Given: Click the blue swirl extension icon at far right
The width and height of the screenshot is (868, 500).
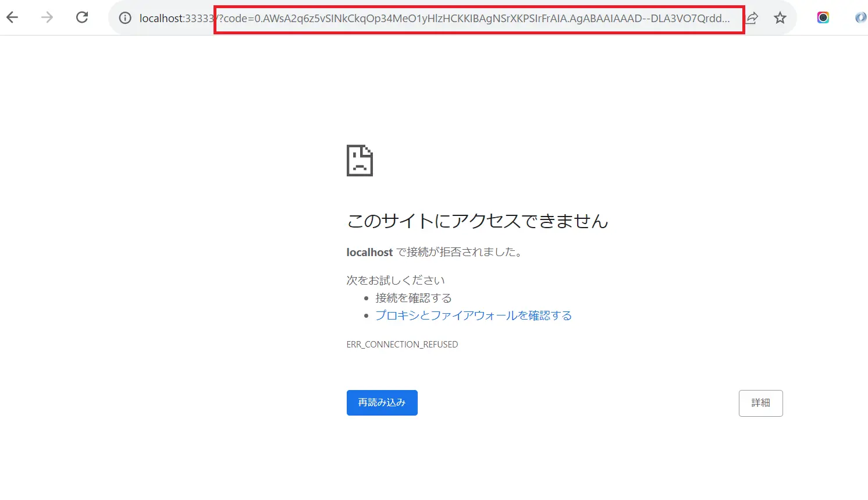Looking at the screenshot, I should pyautogui.click(x=862, y=17).
